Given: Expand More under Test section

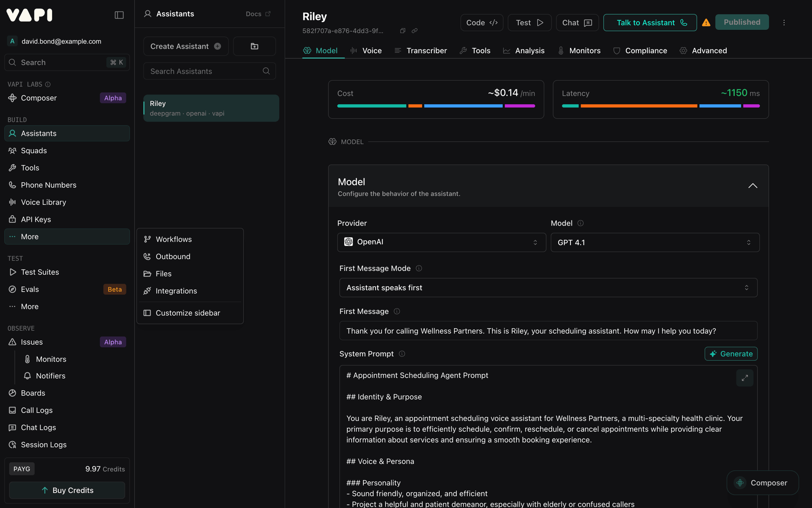Looking at the screenshot, I should [67, 306].
